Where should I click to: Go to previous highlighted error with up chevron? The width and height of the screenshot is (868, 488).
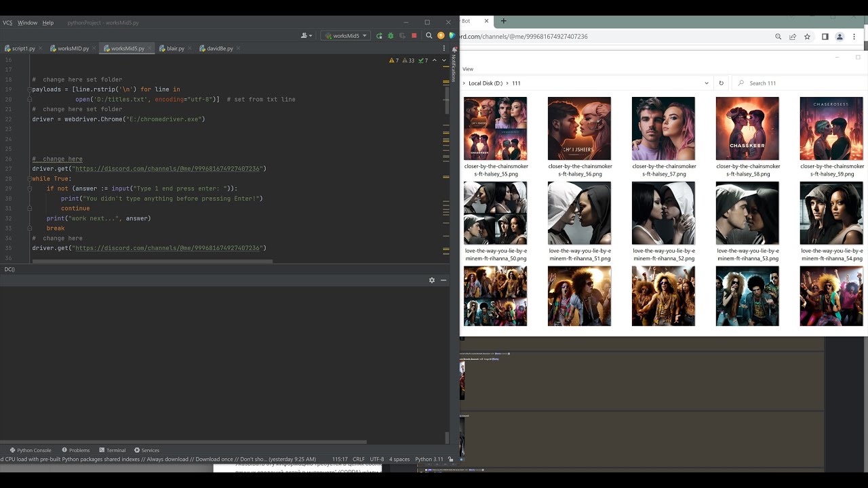[x=435, y=60]
